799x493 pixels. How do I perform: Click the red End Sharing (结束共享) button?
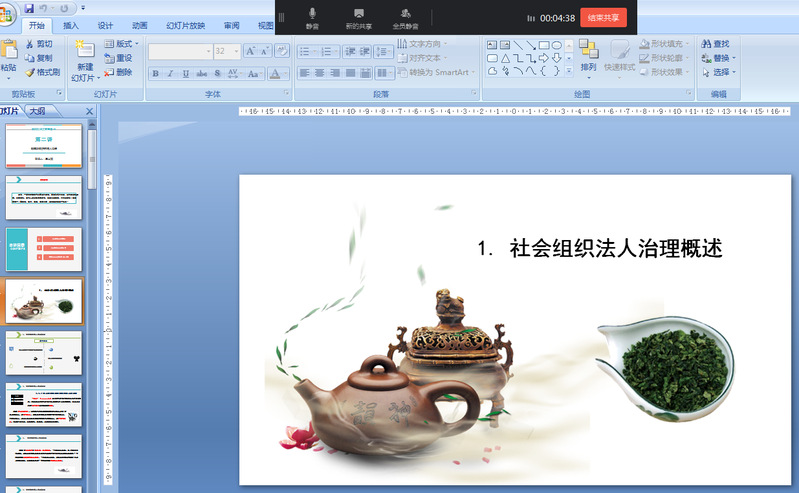pos(603,17)
